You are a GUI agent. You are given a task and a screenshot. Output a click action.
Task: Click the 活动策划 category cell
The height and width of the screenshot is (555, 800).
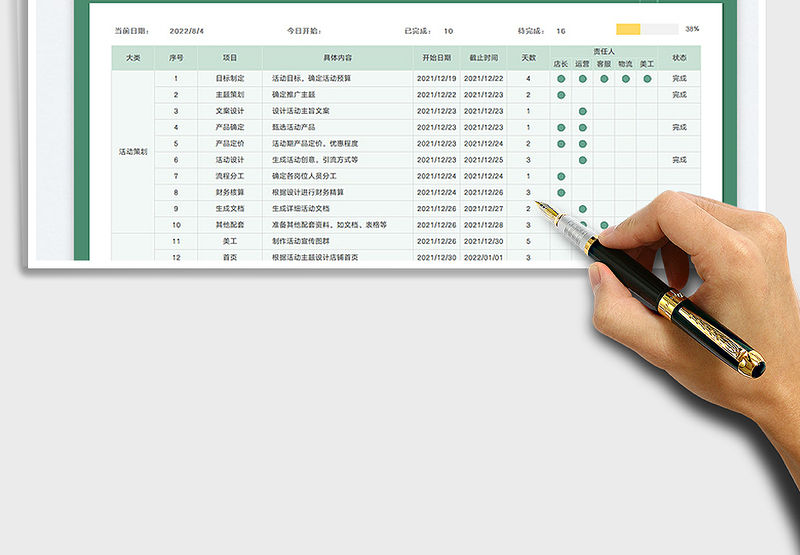pos(132,152)
